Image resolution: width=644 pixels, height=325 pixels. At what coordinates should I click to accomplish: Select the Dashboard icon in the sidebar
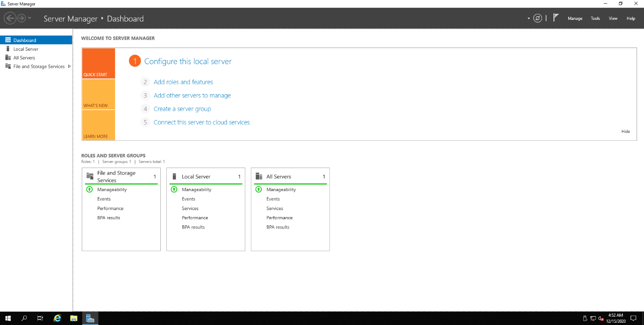tap(8, 40)
